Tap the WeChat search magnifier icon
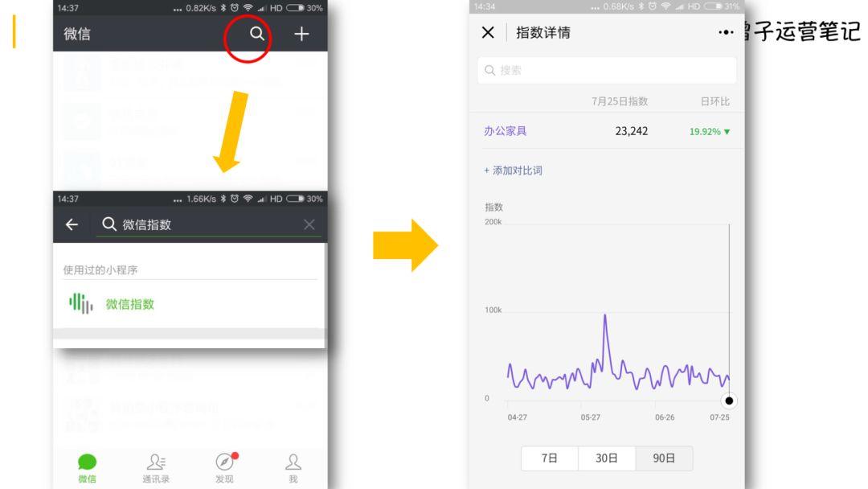868x489 pixels. 256,34
